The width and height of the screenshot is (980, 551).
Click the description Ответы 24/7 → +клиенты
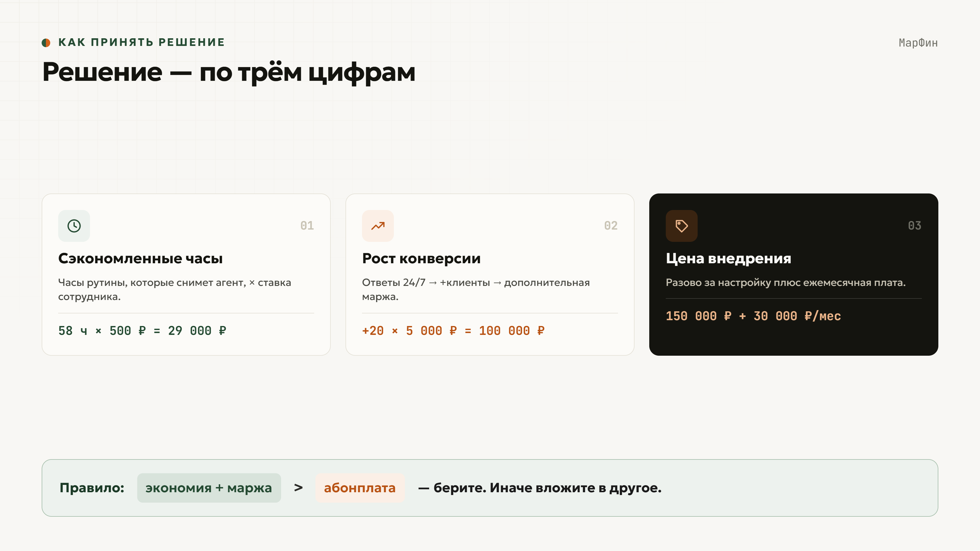point(476,289)
